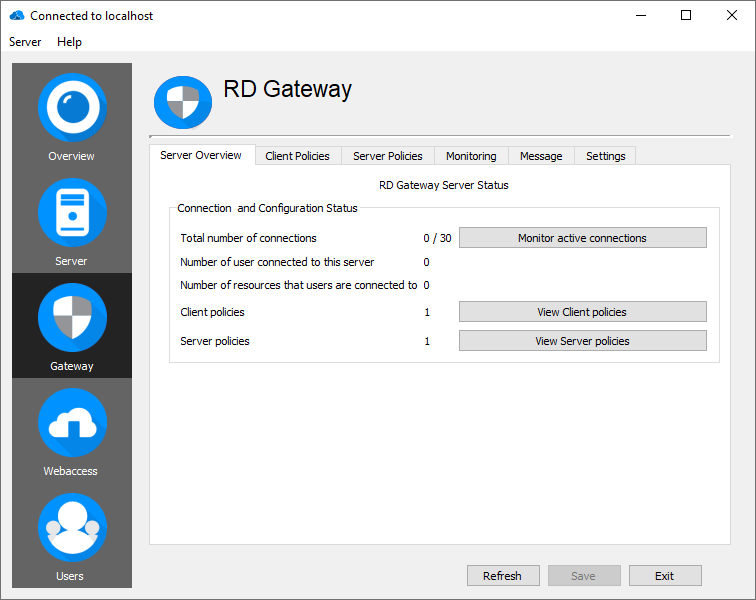The height and width of the screenshot is (600, 756).
Task: Open the Server menu
Action: pyautogui.click(x=25, y=42)
